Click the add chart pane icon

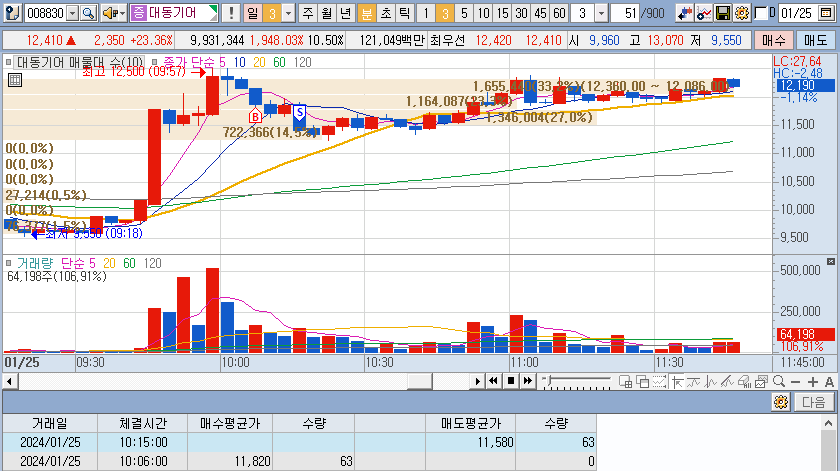coord(625,382)
